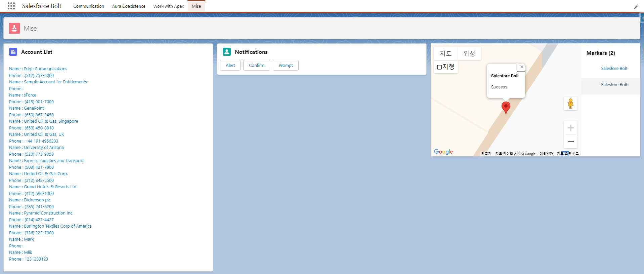Click Phone : (415) 901-7000

31,102
